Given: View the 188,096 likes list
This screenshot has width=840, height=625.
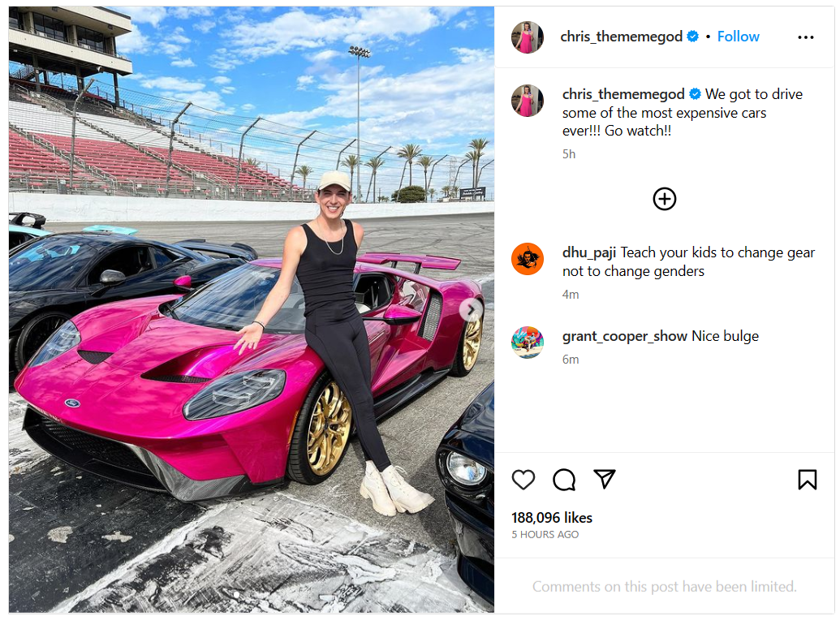Looking at the screenshot, I should coord(552,518).
